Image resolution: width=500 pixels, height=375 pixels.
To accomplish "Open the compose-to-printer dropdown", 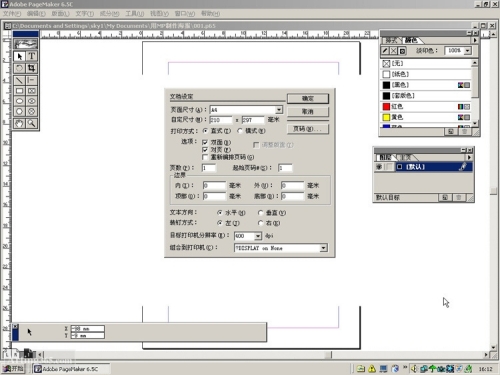I will pyautogui.click(x=323, y=248).
